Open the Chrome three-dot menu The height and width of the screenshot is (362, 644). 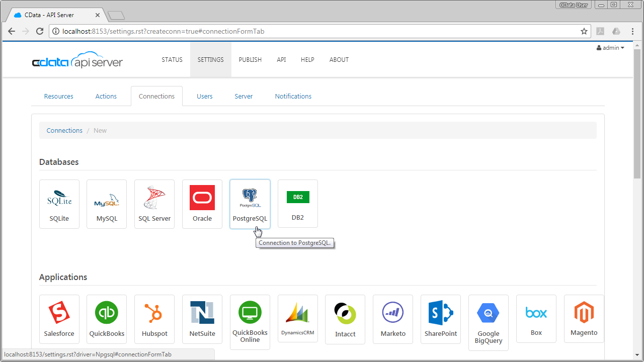(633, 31)
